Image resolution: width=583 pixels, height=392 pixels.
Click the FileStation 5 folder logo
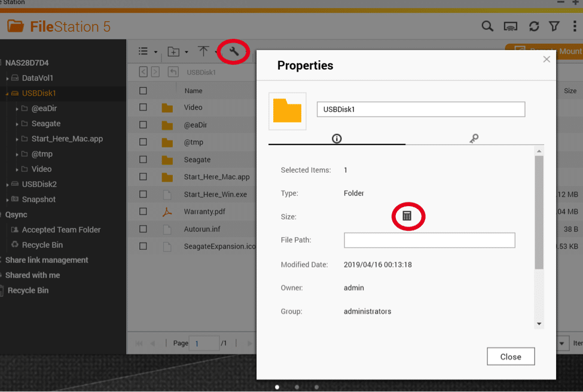pos(16,26)
